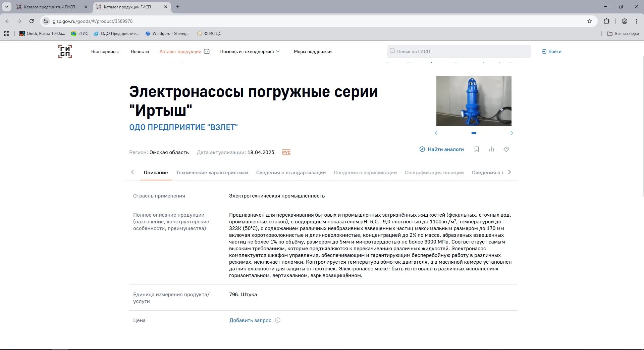Open the browser extensions puzzle icon
Screen dimensions: 644x350
(x=607, y=21)
